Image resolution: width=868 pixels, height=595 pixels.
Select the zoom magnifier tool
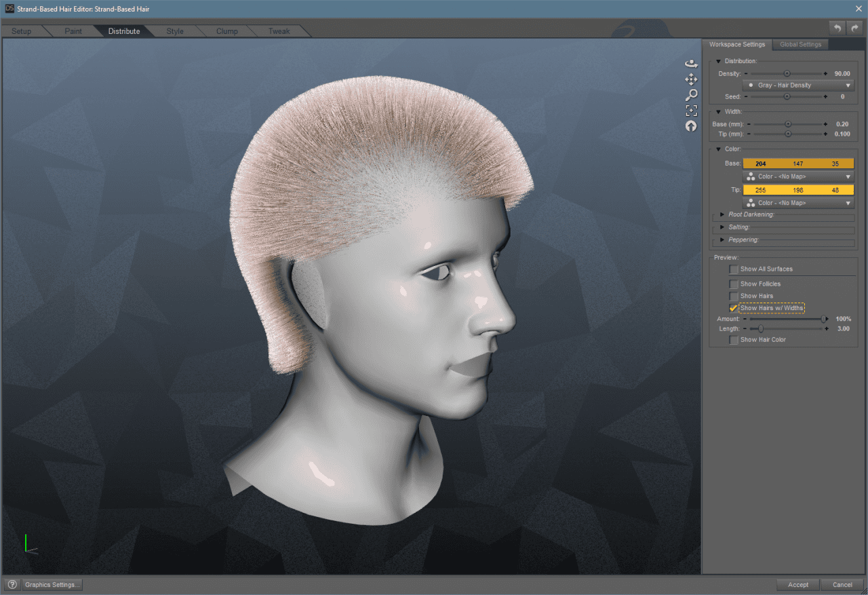[x=691, y=94]
